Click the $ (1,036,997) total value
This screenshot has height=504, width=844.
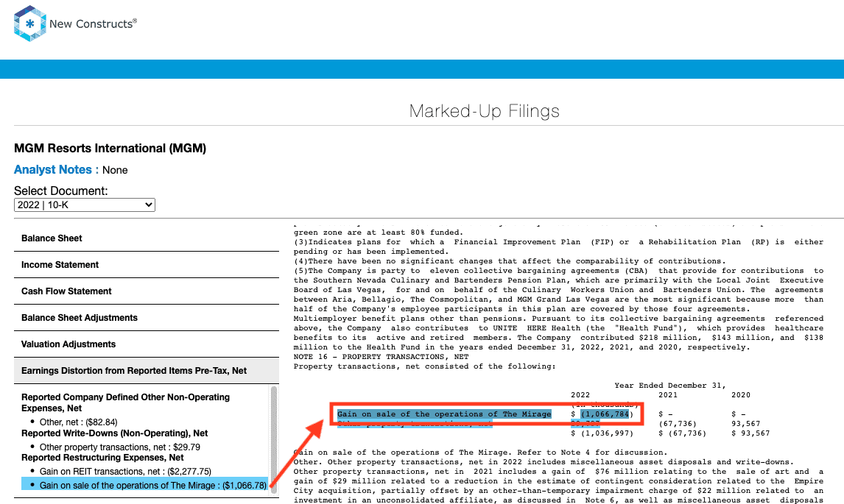coord(602,433)
